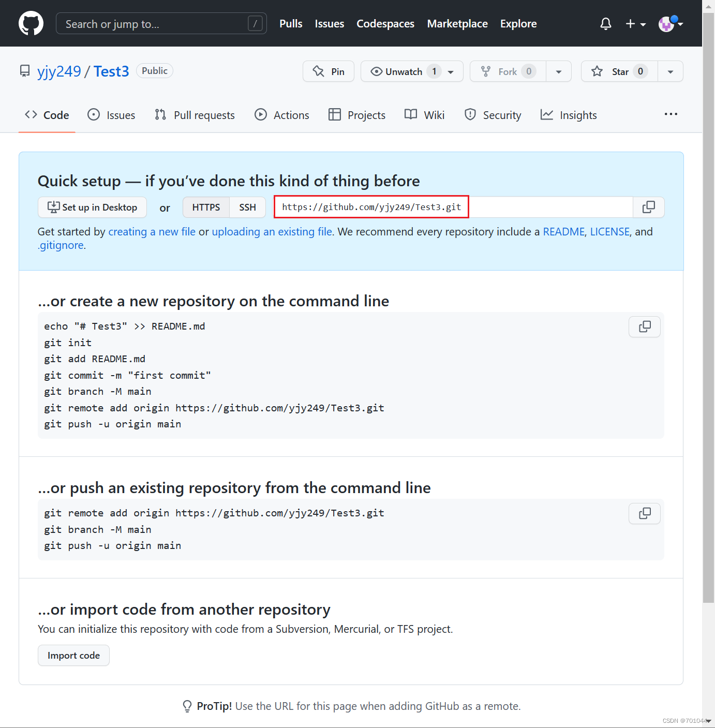Follow the creating a new file link

152,232
